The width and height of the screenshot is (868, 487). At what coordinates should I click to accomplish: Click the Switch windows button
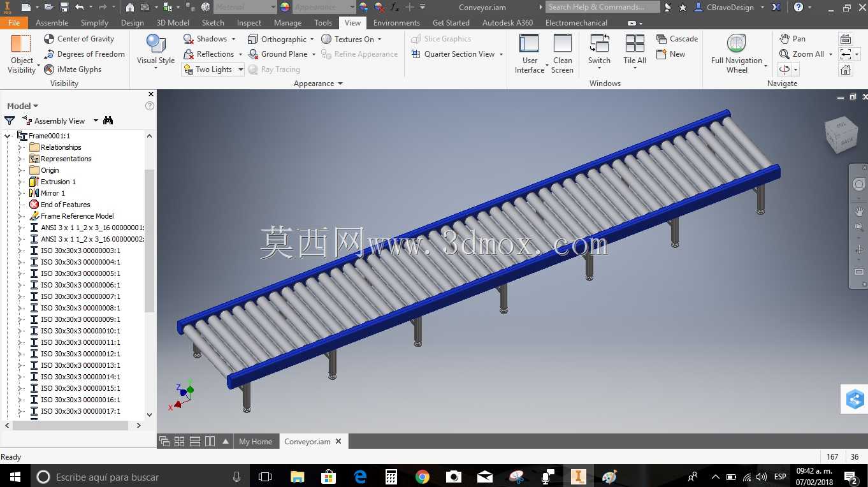pyautogui.click(x=599, y=51)
